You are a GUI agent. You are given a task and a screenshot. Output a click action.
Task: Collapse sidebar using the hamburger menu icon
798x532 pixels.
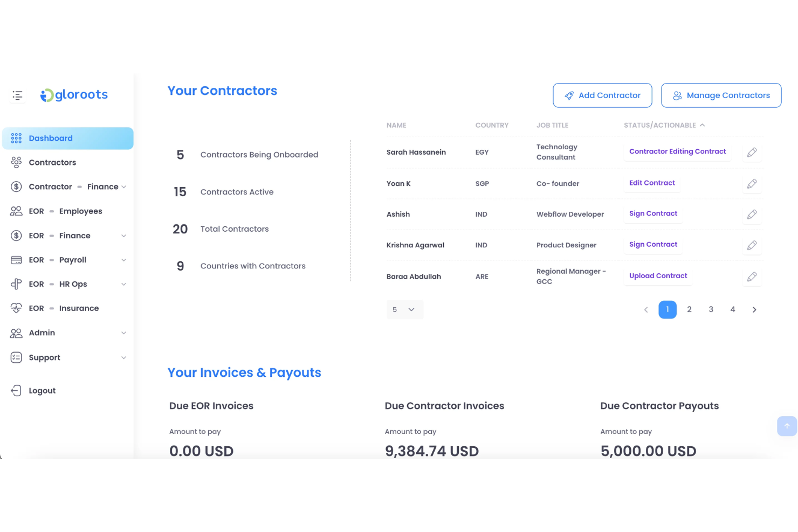(17, 95)
